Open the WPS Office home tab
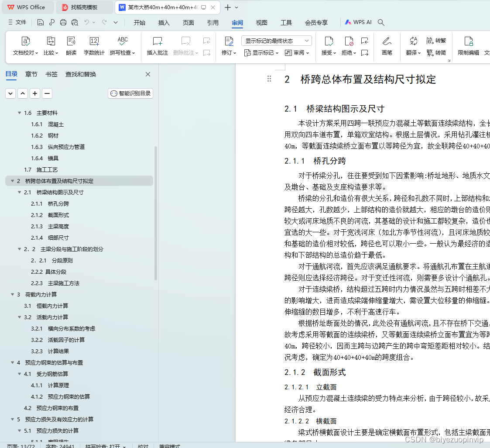 pyautogui.click(x=27, y=7)
